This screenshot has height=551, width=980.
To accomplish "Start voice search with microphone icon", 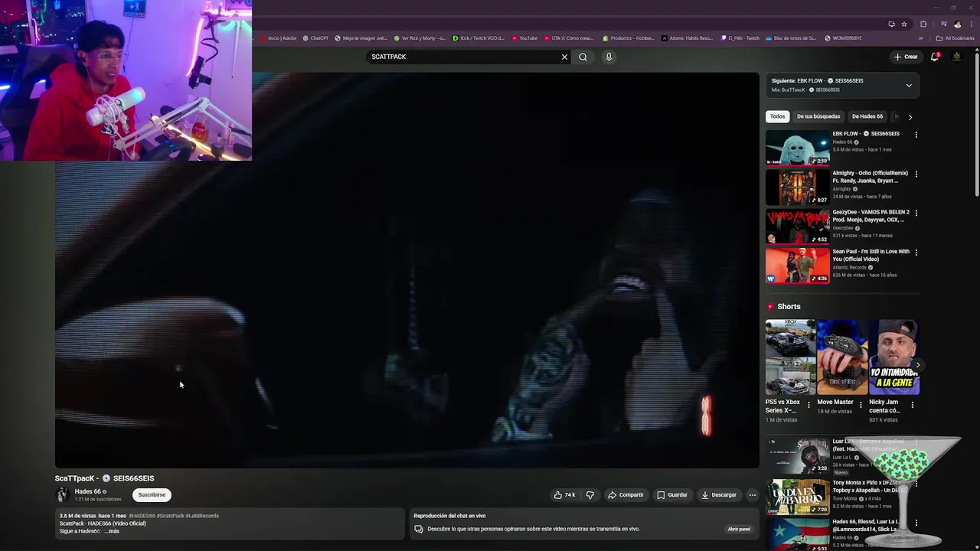I will point(609,57).
